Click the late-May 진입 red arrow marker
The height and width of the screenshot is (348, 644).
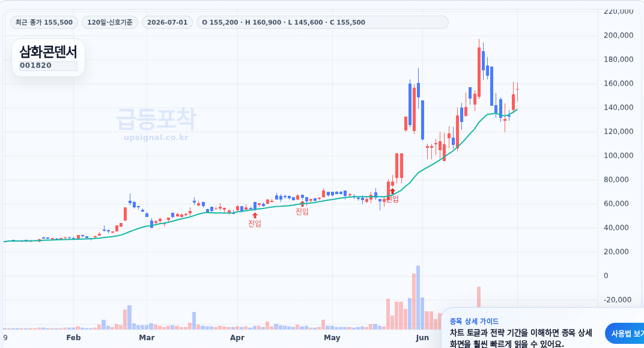coord(392,191)
